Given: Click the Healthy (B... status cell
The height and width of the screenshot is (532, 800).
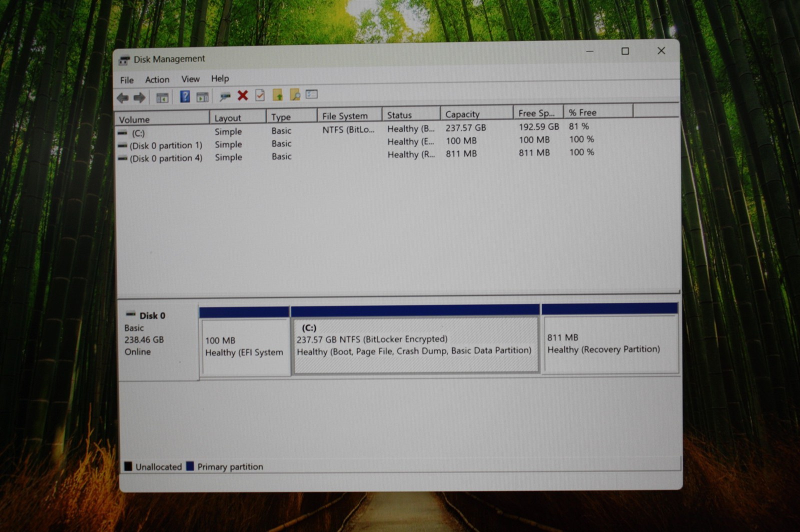Looking at the screenshot, I should click(411, 129).
